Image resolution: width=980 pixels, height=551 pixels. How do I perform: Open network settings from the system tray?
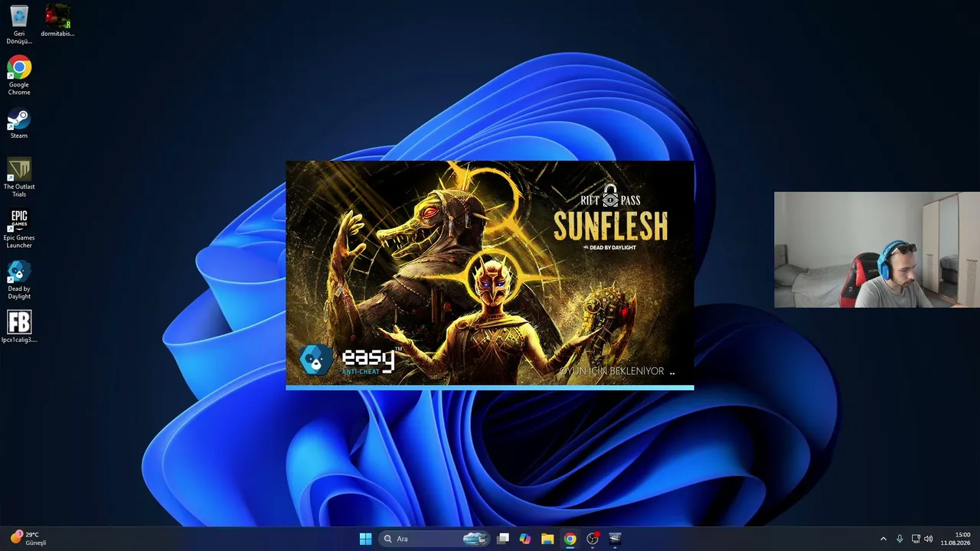[916, 539]
